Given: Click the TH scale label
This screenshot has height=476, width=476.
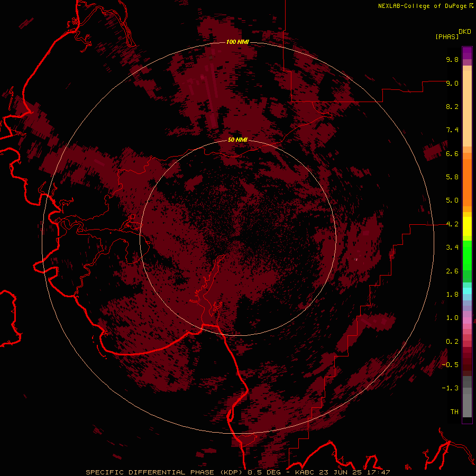Looking at the screenshot, I should tap(454, 412).
